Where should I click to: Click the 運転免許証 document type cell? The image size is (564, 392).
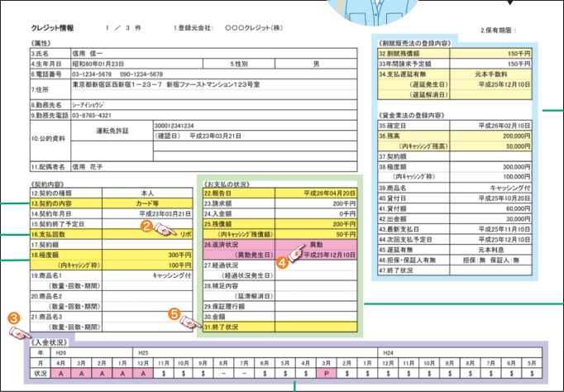pos(111,131)
